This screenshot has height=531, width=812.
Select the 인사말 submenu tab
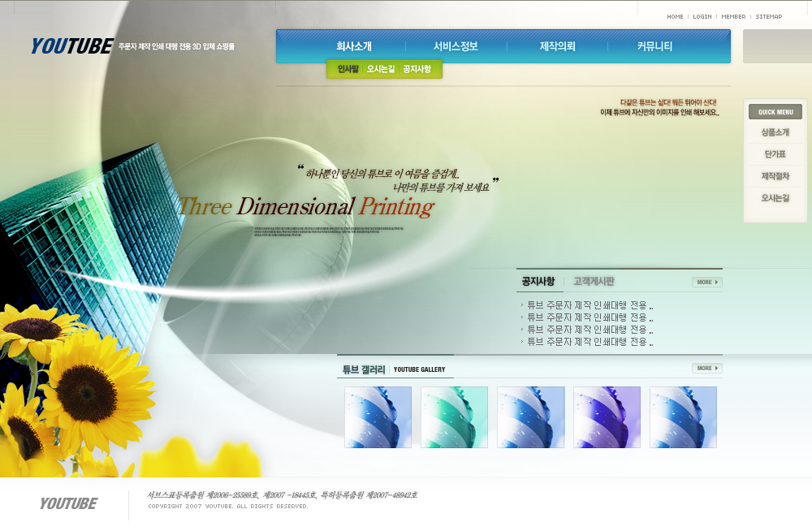pyautogui.click(x=348, y=69)
